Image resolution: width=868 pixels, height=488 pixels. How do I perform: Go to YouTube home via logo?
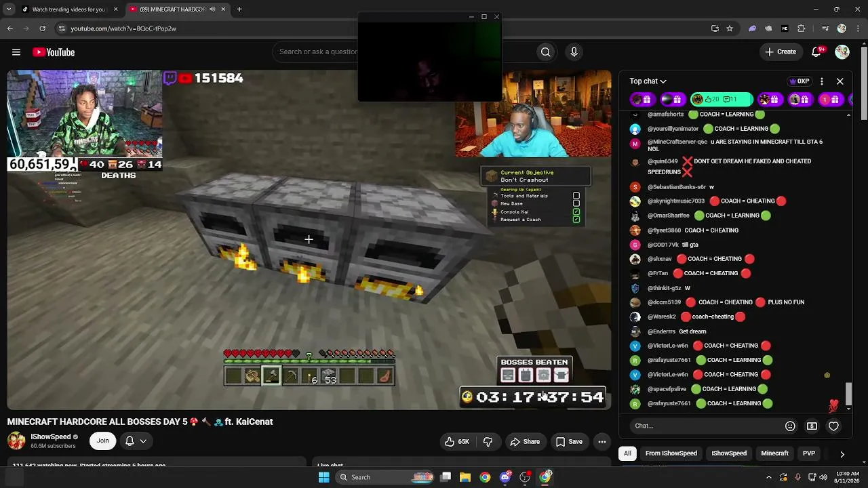[54, 52]
